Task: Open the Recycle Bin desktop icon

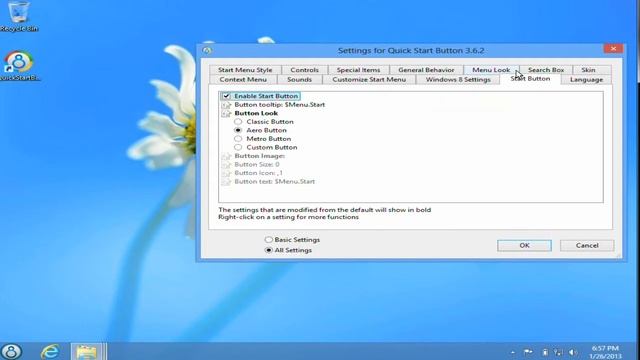Action: [18, 16]
